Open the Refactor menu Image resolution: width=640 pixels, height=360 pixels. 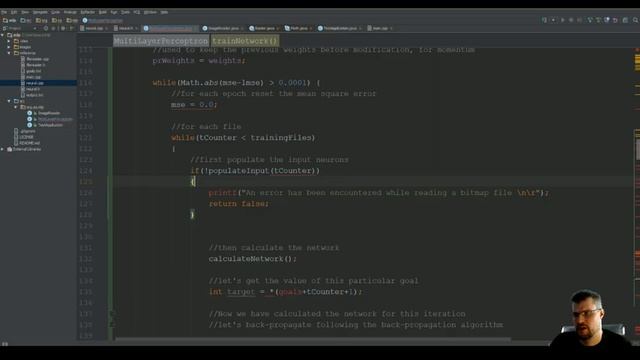click(x=87, y=12)
